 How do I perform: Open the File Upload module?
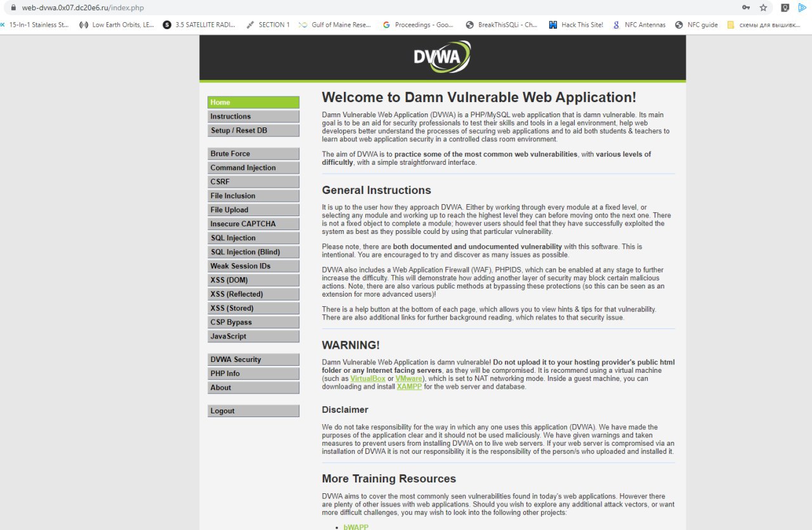(x=253, y=210)
